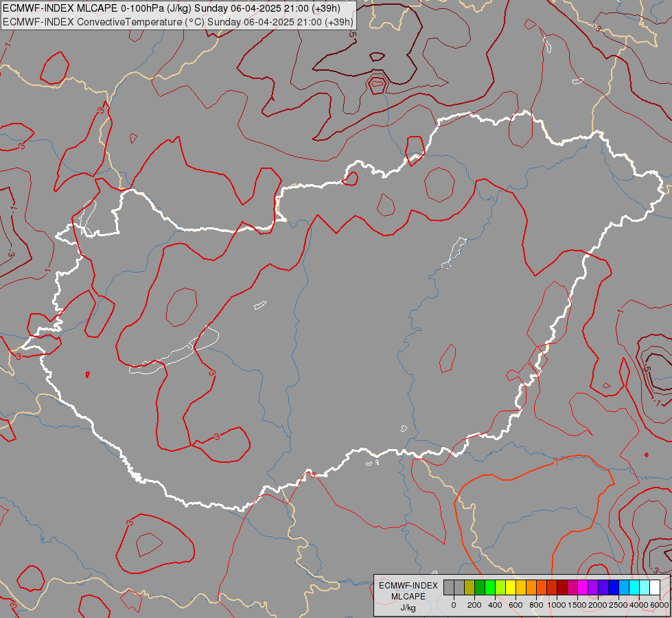
Task: Click the sky blue legend swatch
Action: point(623,588)
